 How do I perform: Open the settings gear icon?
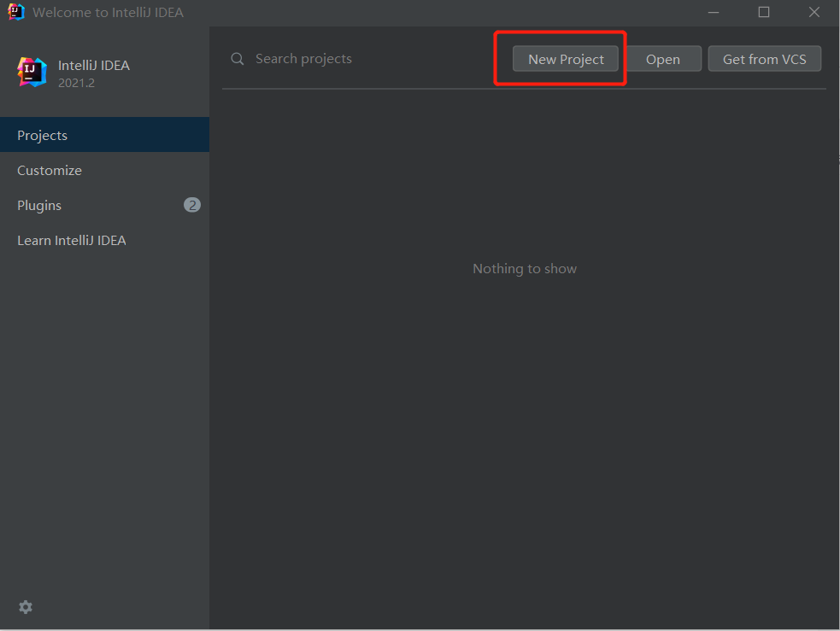click(x=26, y=607)
